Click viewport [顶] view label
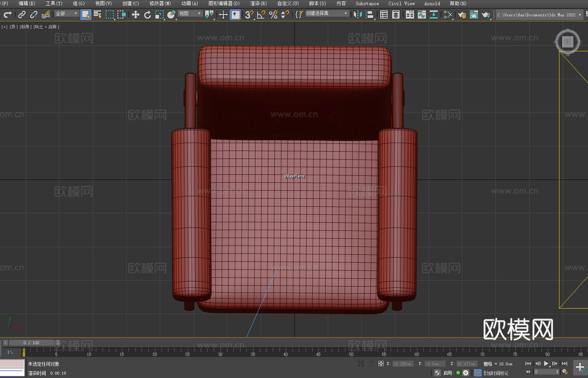 14,27
